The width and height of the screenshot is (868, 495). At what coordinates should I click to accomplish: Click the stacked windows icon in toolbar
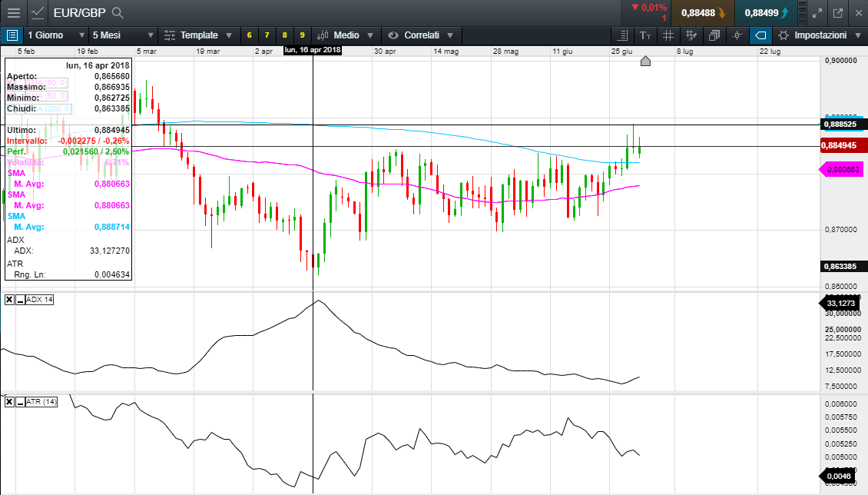pos(714,35)
